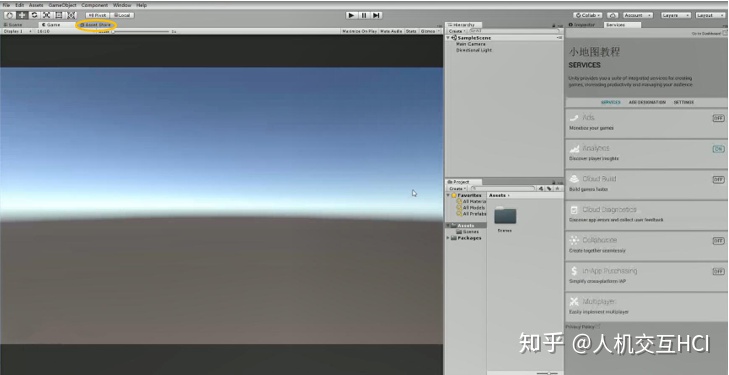This screenshot has width=729, height=375.
Task: Click the Ads service icon
Action: pyautogui.click(x=574, y=118)
